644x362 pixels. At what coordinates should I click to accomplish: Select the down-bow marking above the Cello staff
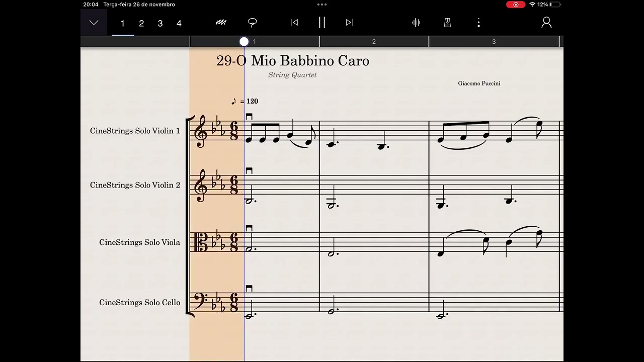pos(249,289)
